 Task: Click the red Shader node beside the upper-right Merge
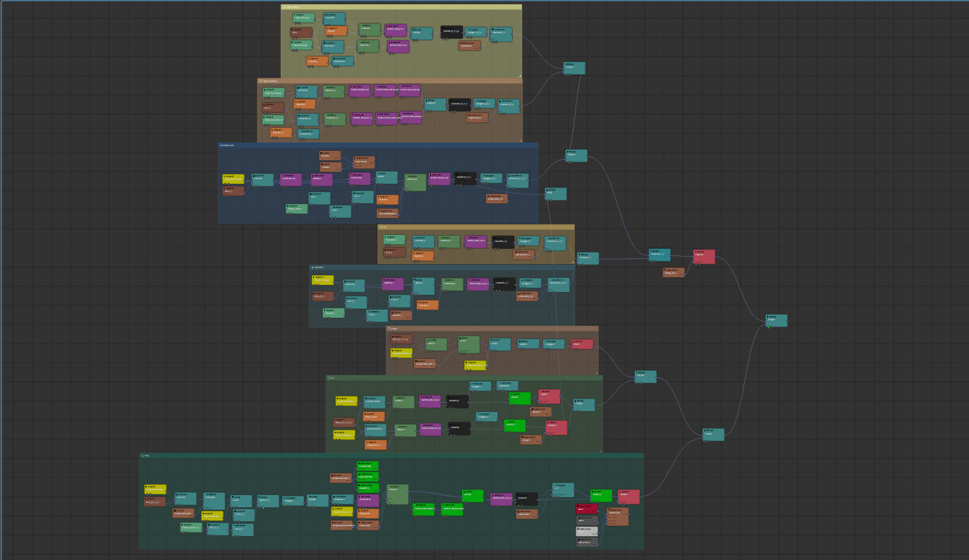pos(704,257)
